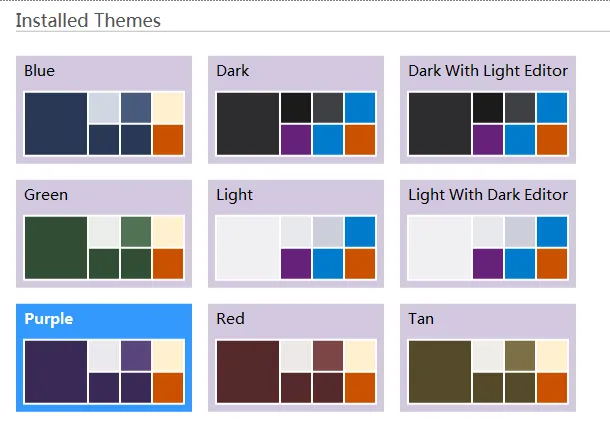The width and height of the screenshot is (610, 442).
Task: Click purple swatch in Dark theme preview
Action: click(x=296, y=140)
